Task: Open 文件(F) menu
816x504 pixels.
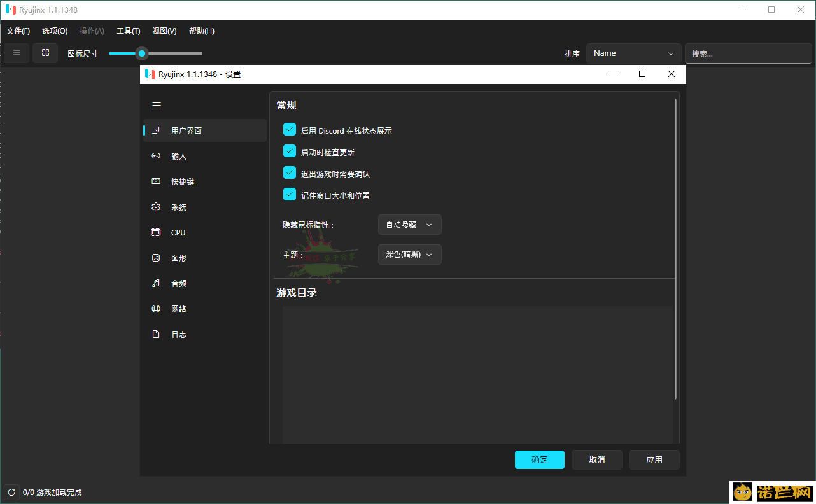Action: coord(18,31)
